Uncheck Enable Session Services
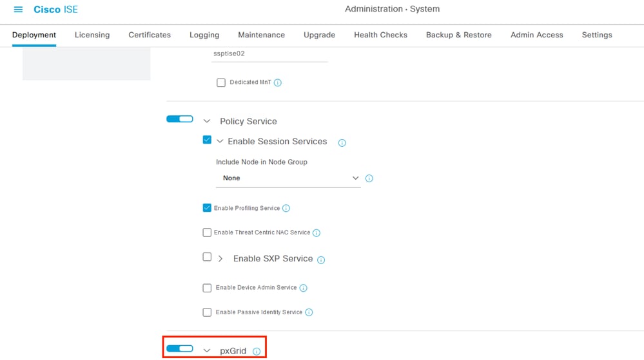 (207, 140)
